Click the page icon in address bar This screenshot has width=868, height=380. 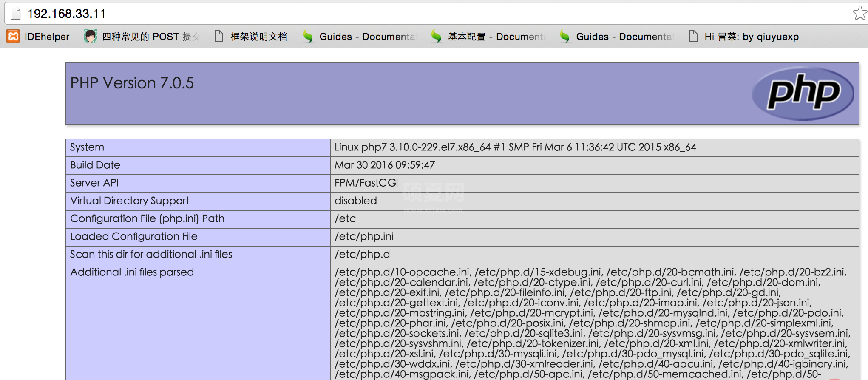16,14
